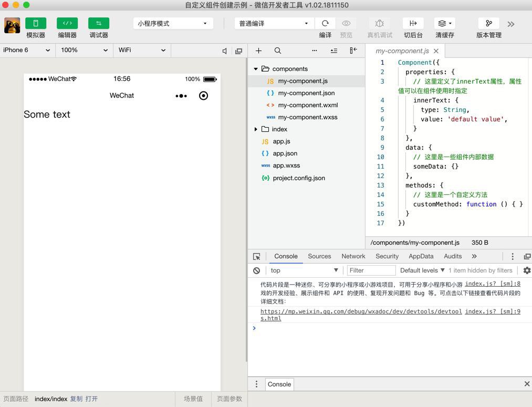Open the 普通编译 compile mode dropdown
This screenshot has width=532, height=407.
(x=274, y=23)
